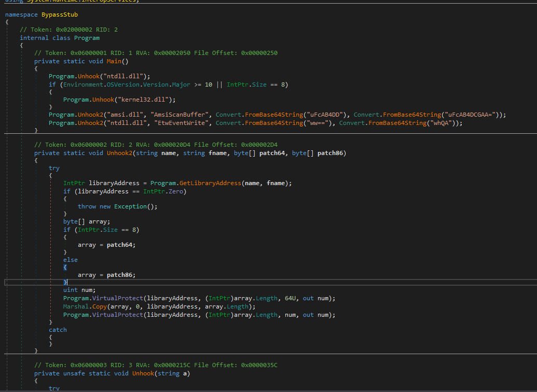537x392 pixels.
Task: Click the Token 0x06000002 comment line
Action: tap(156, 145)
